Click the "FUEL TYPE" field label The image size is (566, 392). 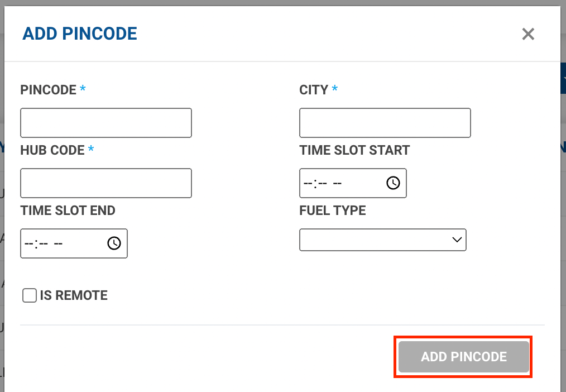coord(333,211)
